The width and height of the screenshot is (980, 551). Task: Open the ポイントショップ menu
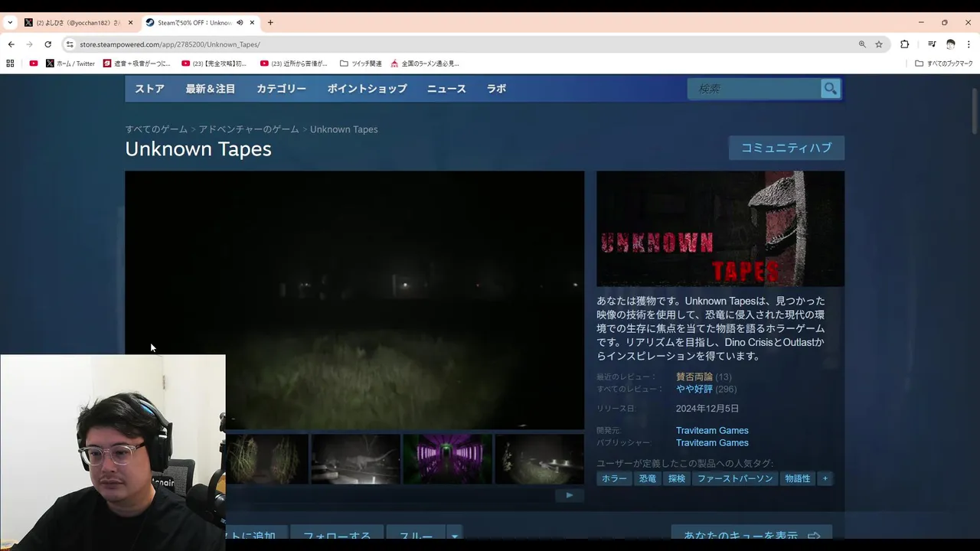click(367, 89)
